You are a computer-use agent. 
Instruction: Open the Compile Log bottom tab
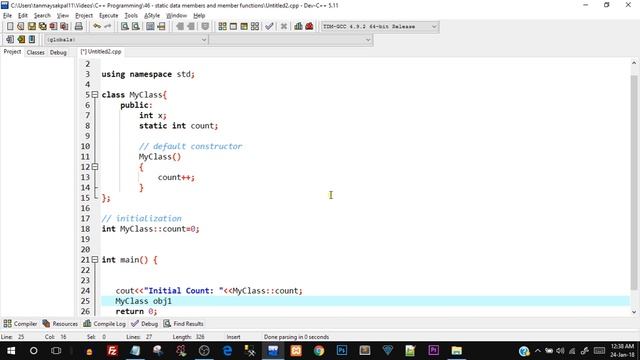click(x=104, y=324)
